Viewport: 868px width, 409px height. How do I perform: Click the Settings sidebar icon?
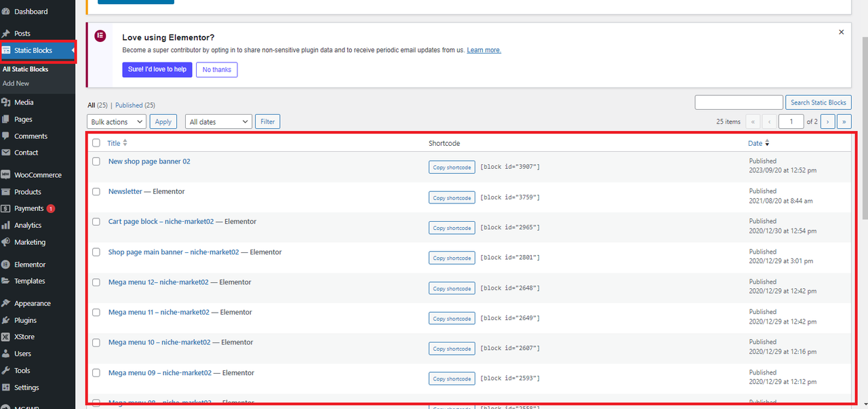[x=6, y=387]
